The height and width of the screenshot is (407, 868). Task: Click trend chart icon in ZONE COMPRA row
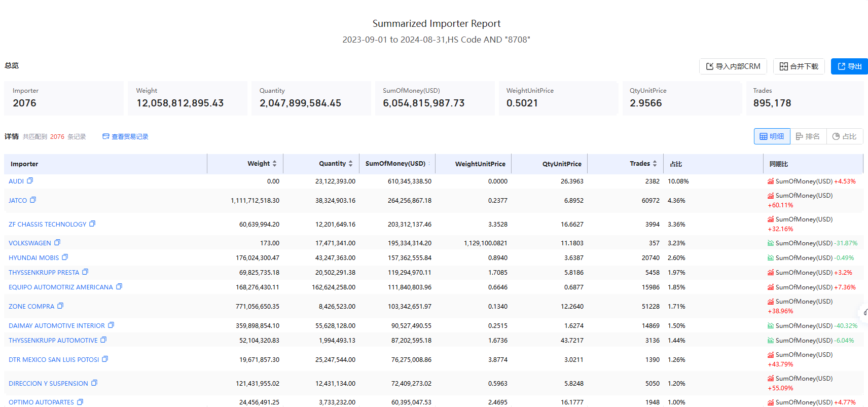(x=771, y=301)
